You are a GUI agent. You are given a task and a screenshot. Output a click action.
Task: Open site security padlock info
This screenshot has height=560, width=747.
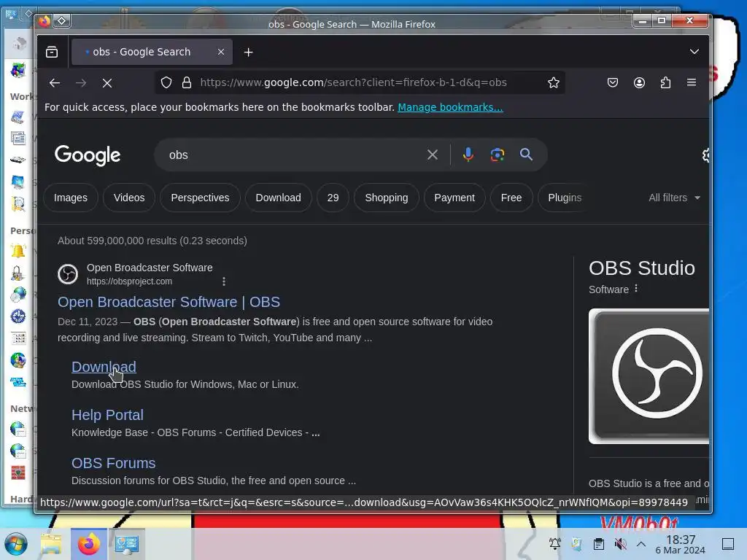[x=187, y=82]
